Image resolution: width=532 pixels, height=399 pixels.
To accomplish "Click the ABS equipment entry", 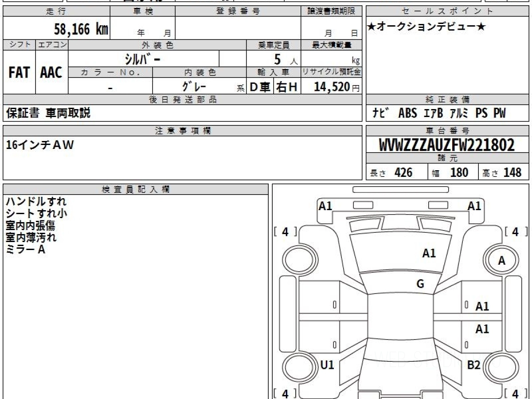I will pyautogui.click(x=408, y=113).
